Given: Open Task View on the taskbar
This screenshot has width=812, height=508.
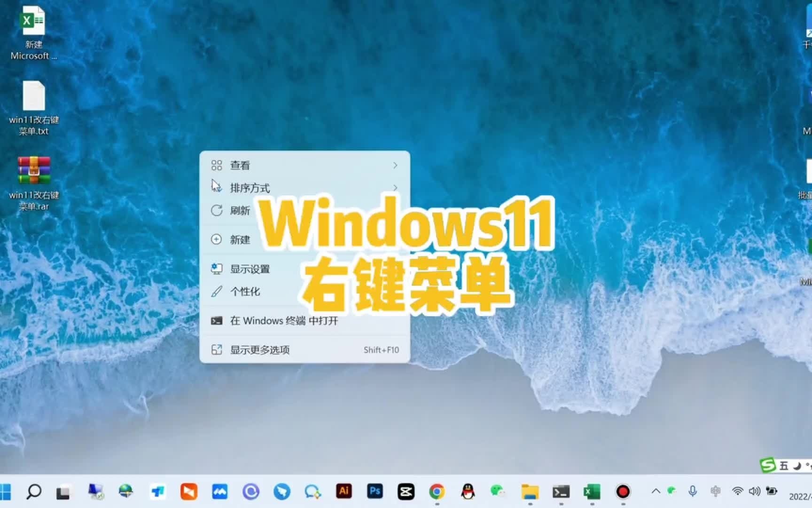Looking at the screenshot, I should (x=63, y=492).
